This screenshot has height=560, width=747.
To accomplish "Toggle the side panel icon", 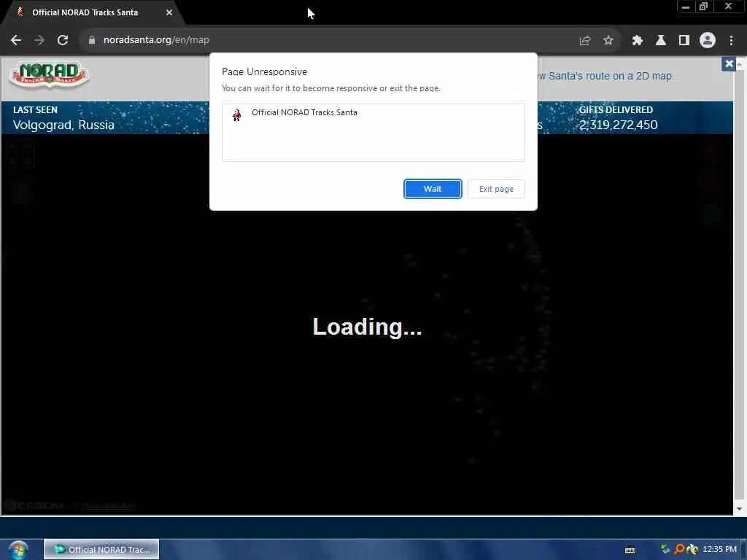I will click(x=684, y=41).
